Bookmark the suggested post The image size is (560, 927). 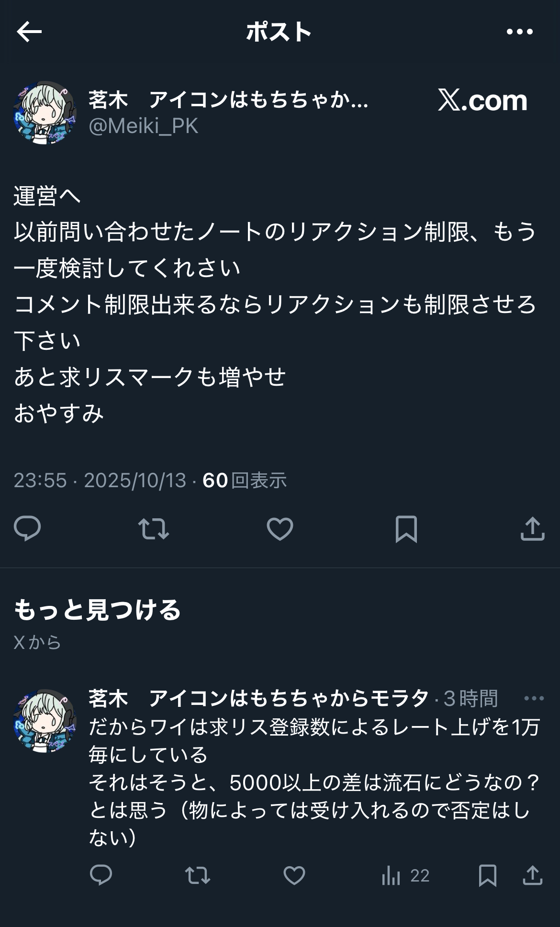click(487, 875)
